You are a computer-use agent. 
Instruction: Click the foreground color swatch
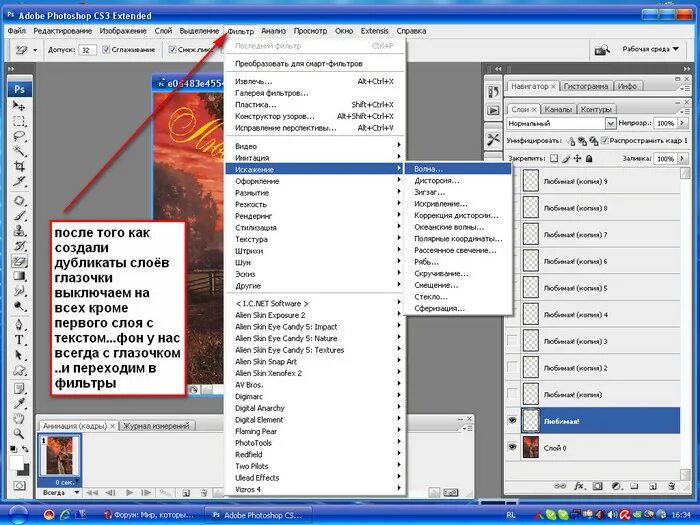[x=16, y=462]
